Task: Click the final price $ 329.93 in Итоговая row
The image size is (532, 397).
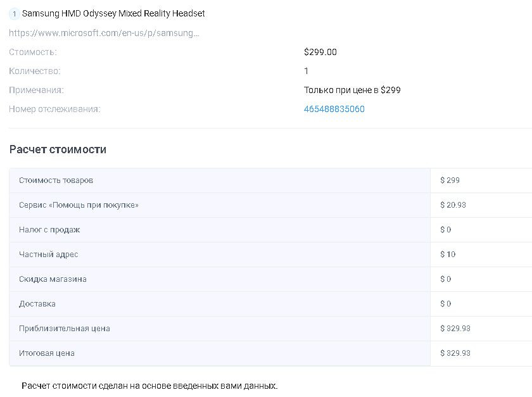Action: (x=455, y=353)
